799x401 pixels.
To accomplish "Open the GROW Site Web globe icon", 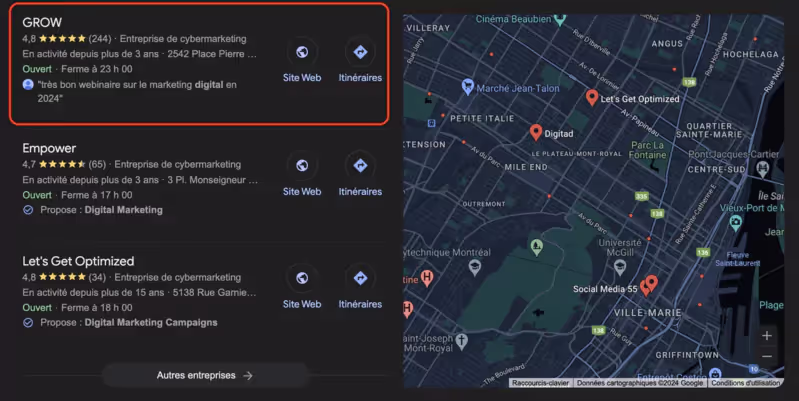I will click(302, 52).
